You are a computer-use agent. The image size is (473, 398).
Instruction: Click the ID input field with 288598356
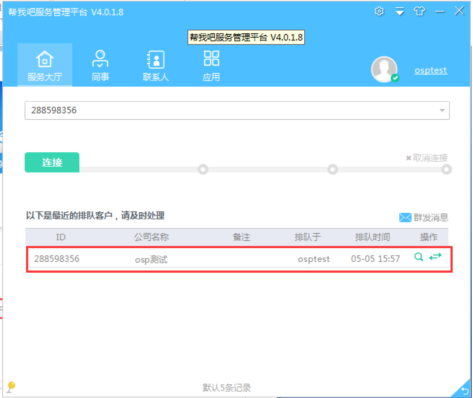pyautogui.click(x=237, y=110)
